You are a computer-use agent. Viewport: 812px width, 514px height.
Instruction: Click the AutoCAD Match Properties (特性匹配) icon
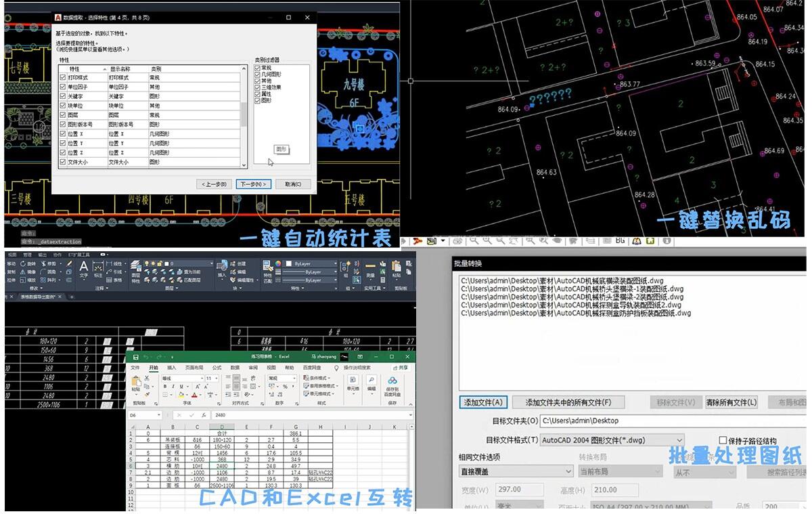pyautogui.click(x=267, y=266)
